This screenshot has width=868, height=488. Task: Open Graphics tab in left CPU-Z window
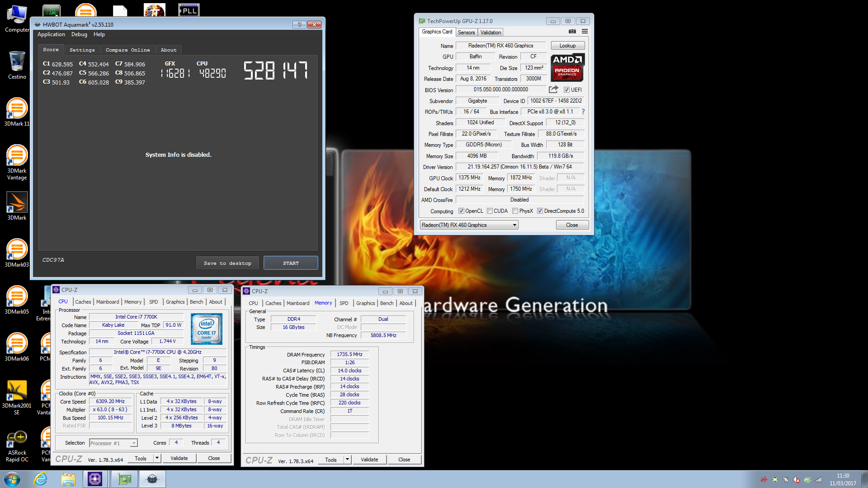pos(175,302)
